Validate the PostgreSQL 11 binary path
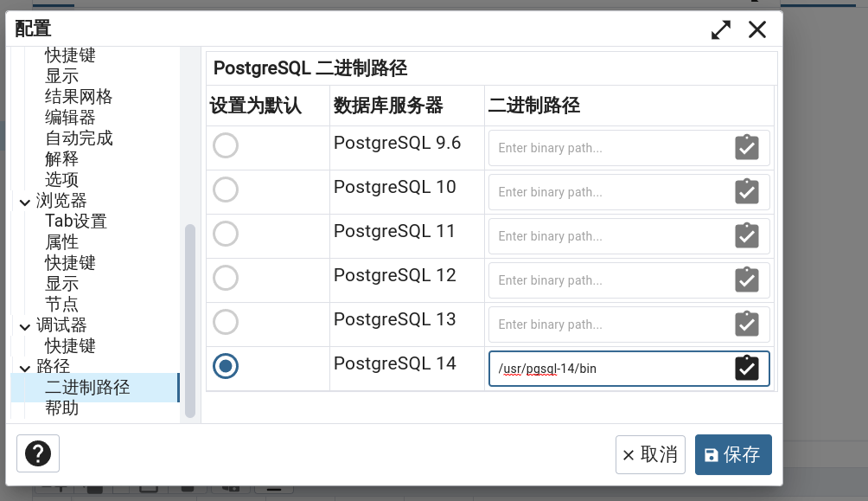The height and width of the screenshot is (501, 868). click(746, 236)
